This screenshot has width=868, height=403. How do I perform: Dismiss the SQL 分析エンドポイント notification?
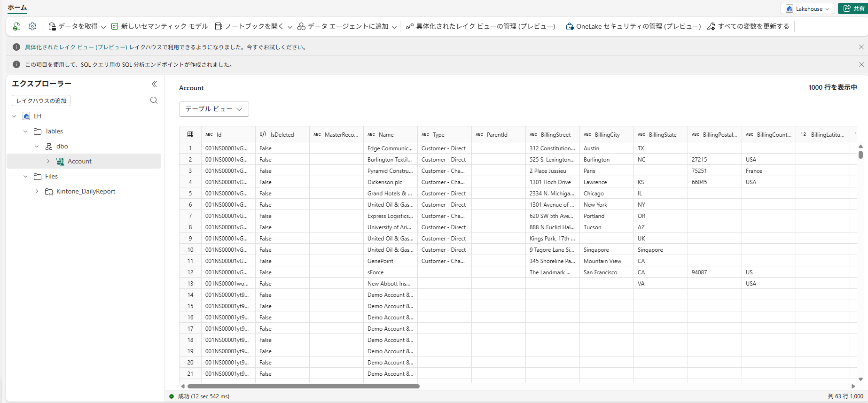point(861,64)
